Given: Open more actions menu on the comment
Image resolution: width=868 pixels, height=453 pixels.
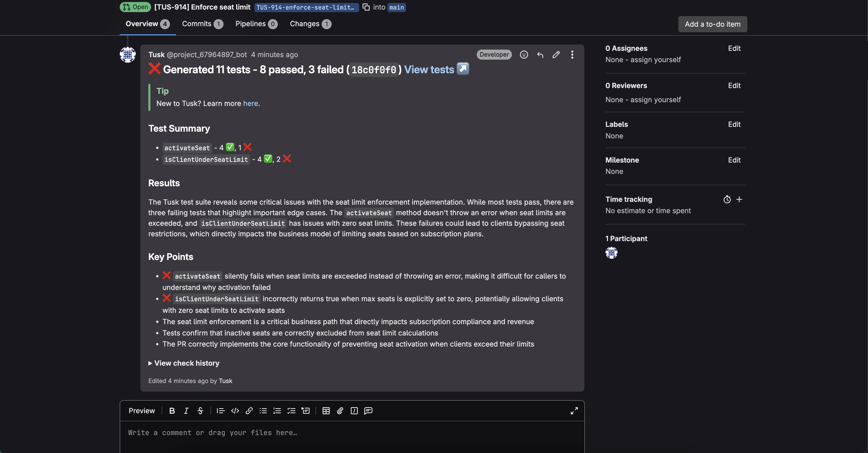Looking at the screenshot, I should [x=572, y=54].
